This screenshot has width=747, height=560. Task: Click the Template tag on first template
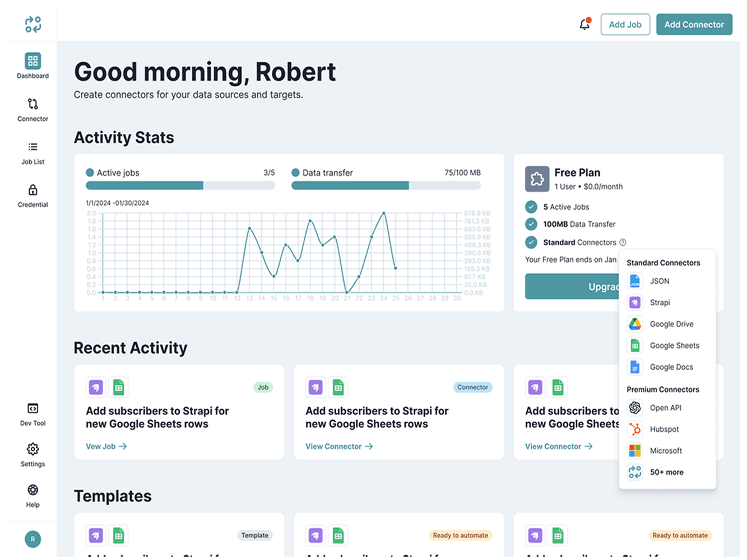click(255, 535)
